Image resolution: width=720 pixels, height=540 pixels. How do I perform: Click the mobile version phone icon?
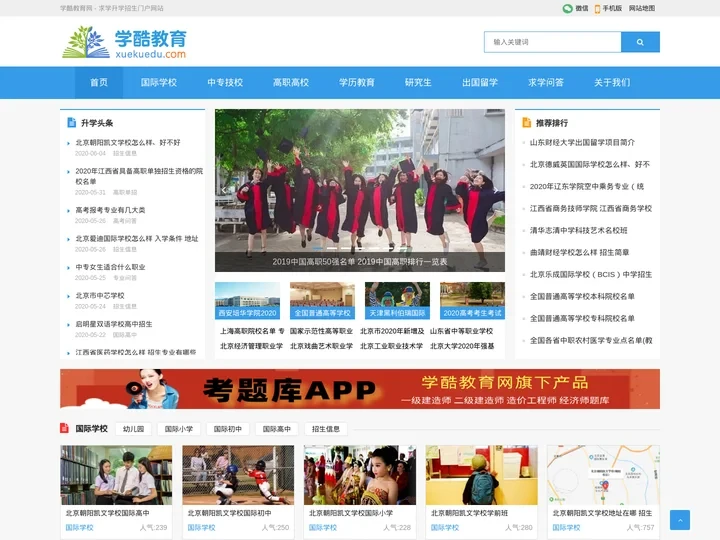tap(597, 9)
